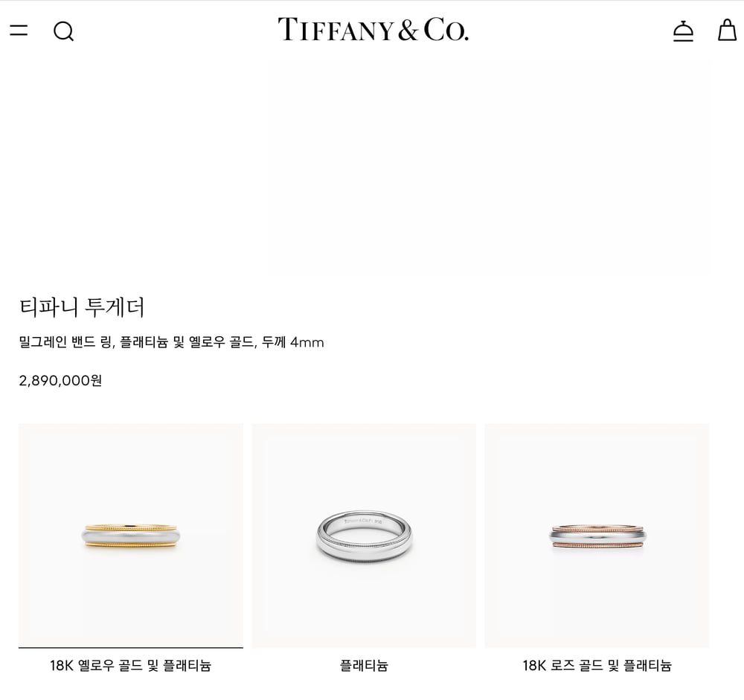This screenshot has height=700, width=744.
Task: Open the search magnifier icon
Action: 63,31
